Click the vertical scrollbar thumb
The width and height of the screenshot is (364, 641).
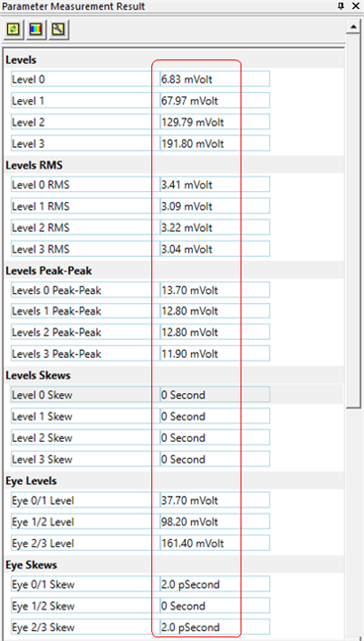[x=352, y=221]
